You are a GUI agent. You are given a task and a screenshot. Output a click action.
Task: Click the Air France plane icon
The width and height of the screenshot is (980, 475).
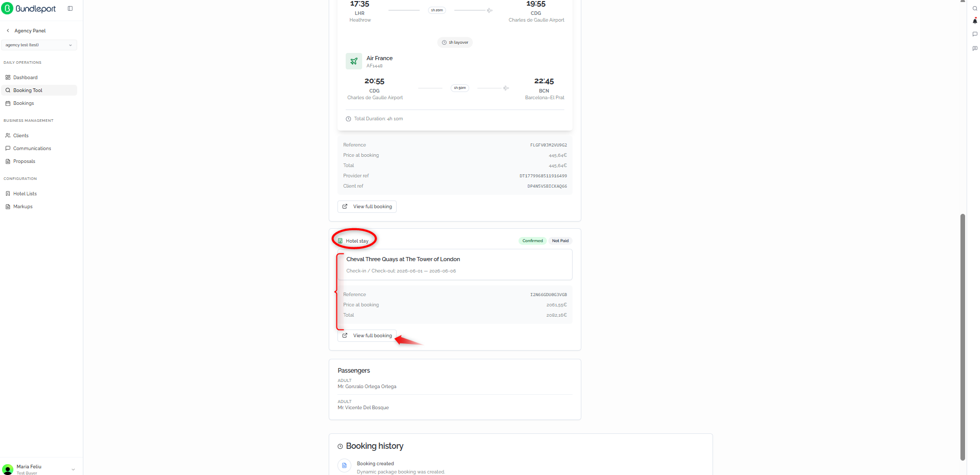click(x=354, y=61)
